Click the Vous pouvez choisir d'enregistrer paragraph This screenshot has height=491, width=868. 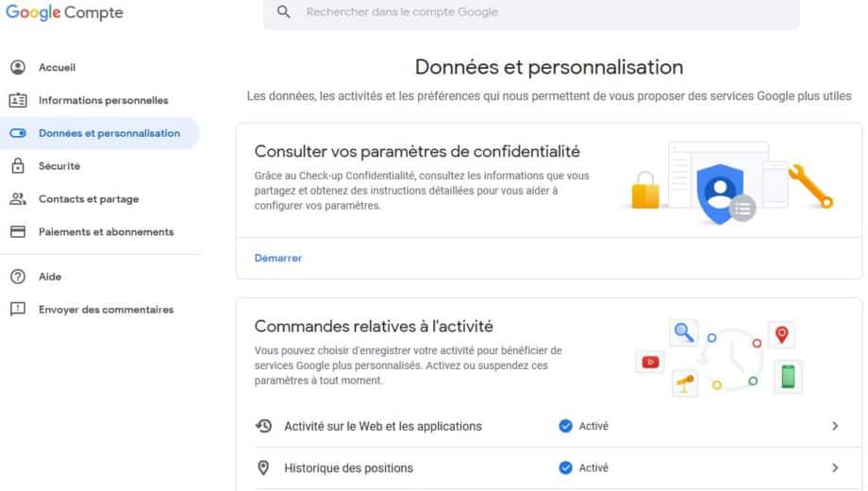tap(408, 365)
